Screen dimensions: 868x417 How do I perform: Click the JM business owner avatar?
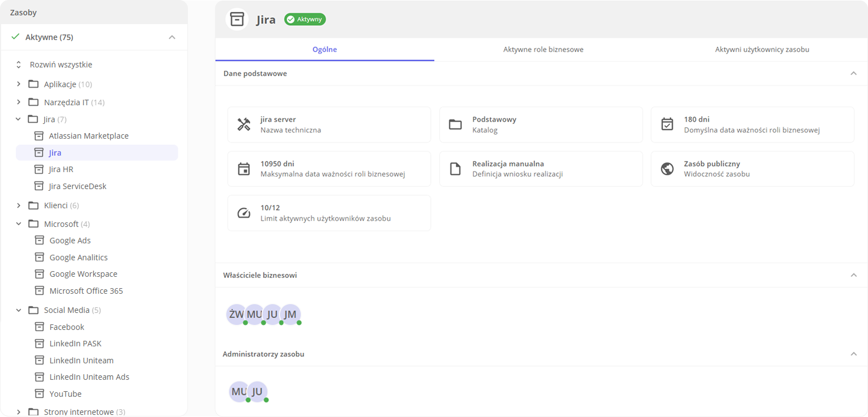point(291,314)
